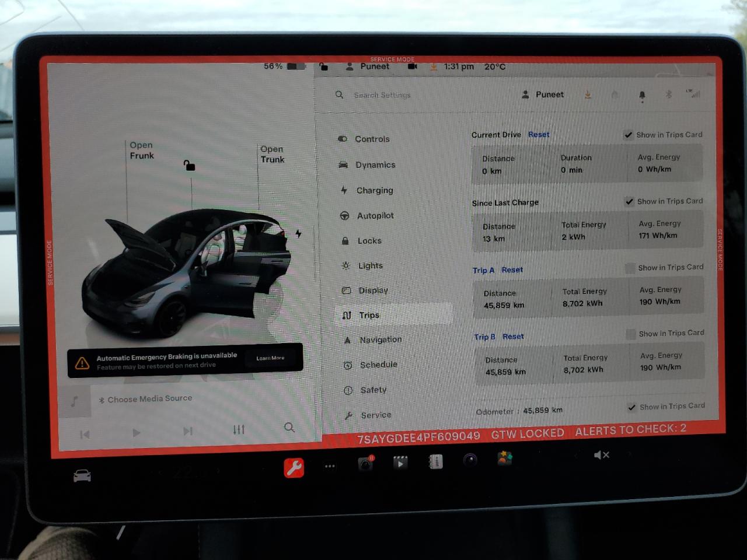Screen dimensions: 747x560
Task: Open the Charging settings menu
Action: [x=366, y=190]
